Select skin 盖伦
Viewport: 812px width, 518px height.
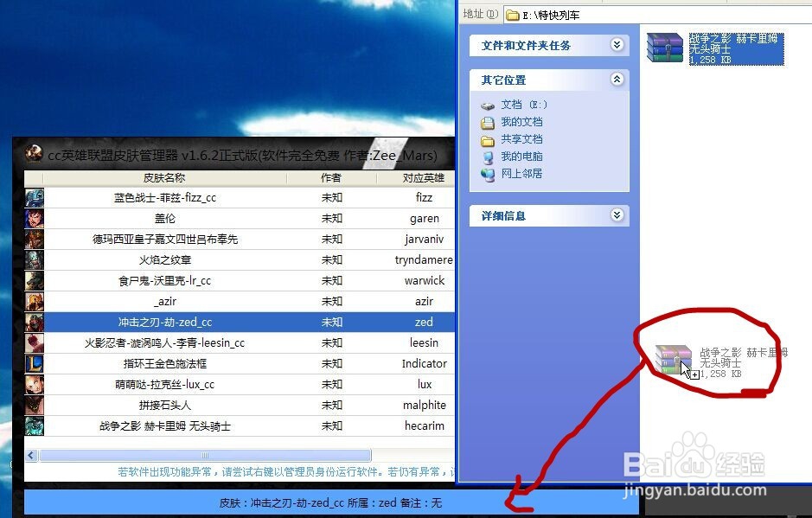pos(164,219)
